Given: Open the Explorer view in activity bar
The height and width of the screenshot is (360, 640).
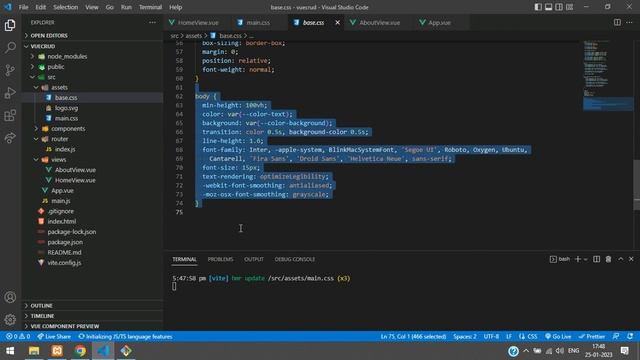Looking at the screenshot, I should point(10,25).
